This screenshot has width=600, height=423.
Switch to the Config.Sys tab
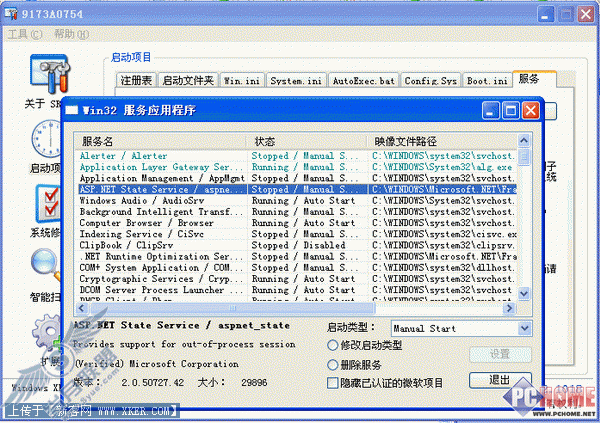point(430,80)
